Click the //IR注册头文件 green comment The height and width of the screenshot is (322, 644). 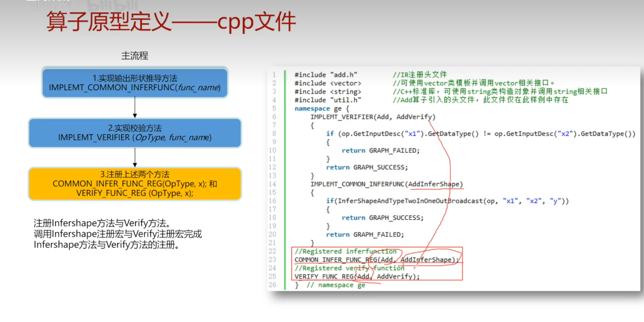tap(420, 75)
